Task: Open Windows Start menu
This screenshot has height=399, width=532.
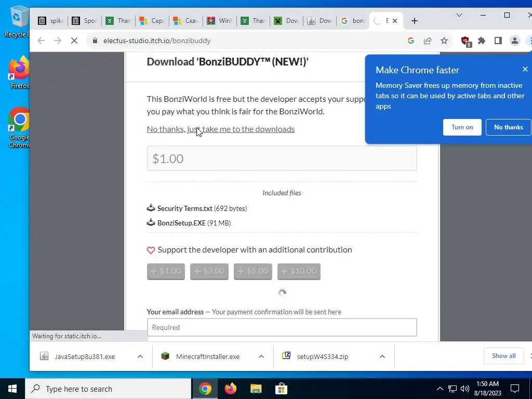Action: click(12, 389)
